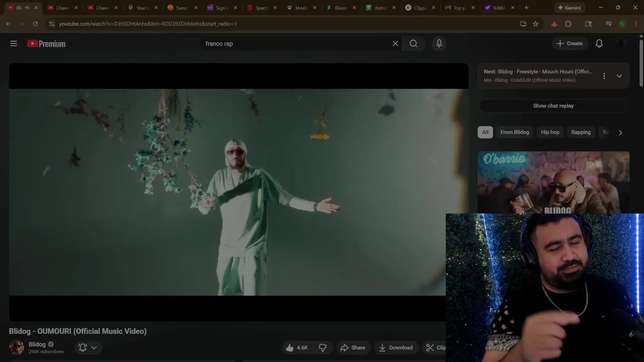Image resolution: width=644 pixels, height=362 pixels.
Task: Switch to the Blazing tab
Action: tap(337, 8)
